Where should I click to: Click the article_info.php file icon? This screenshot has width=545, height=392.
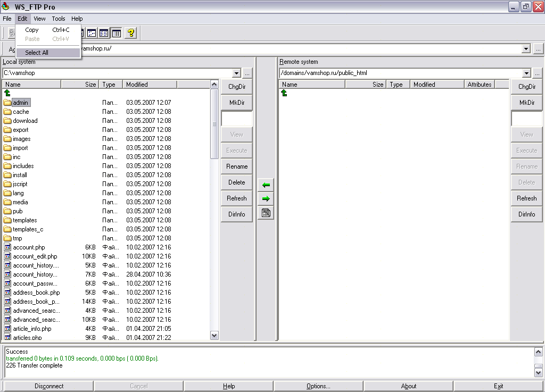point(7,328)
